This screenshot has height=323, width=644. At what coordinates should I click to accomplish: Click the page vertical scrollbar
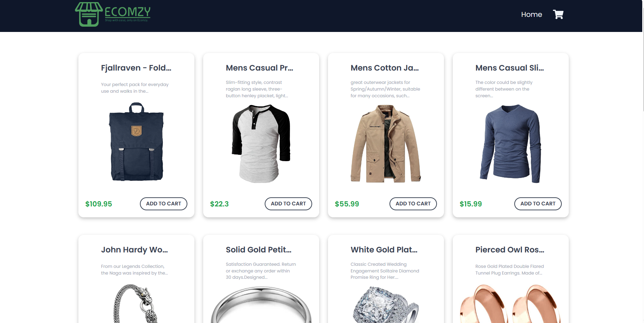click(643, 161)
